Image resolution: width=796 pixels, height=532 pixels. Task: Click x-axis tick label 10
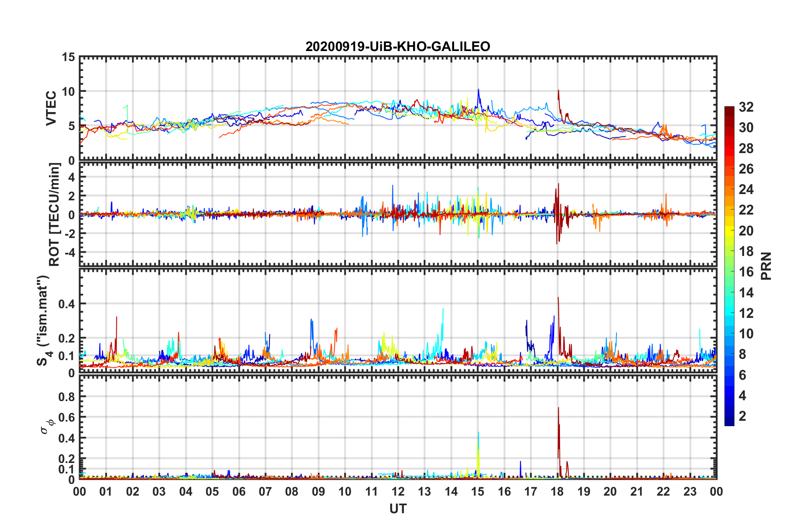(345, 491)
